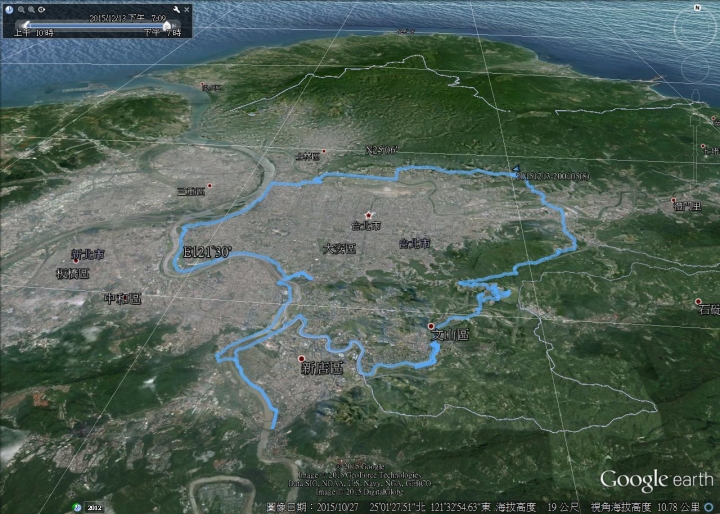Click the 20151213 GPS track arrow marker
Image resolution: width=720 pixels, height=514 pixels.
click(516, 169)
